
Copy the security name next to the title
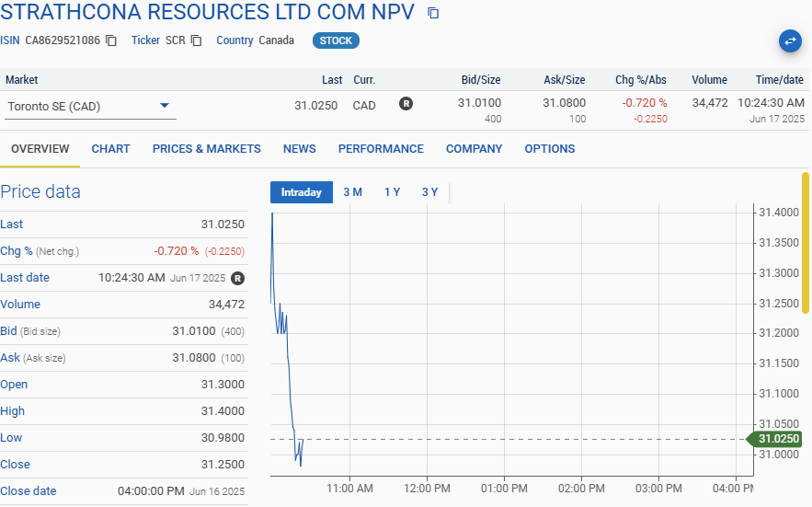(433, 13)
